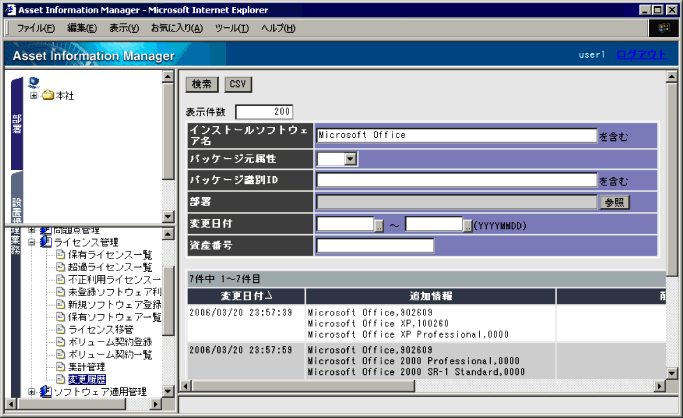Open 集計管理 in the tree

(87, 367)
